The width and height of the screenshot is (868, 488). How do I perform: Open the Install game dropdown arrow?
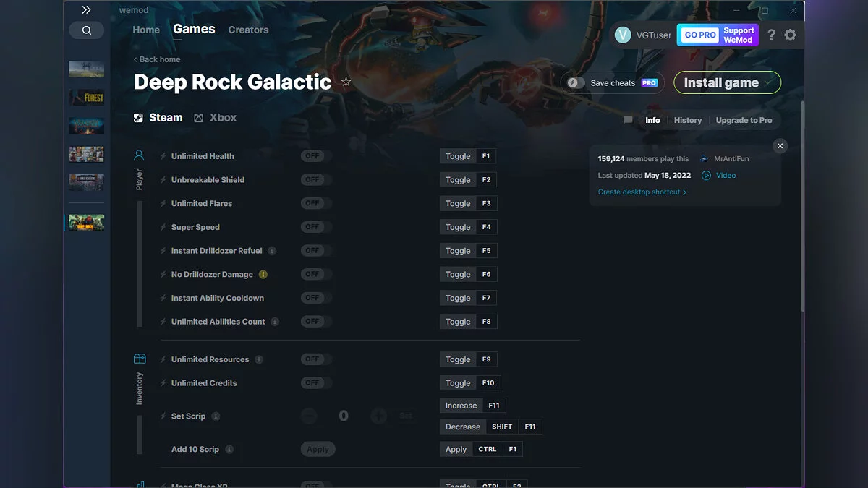click(x=768, y=82)
